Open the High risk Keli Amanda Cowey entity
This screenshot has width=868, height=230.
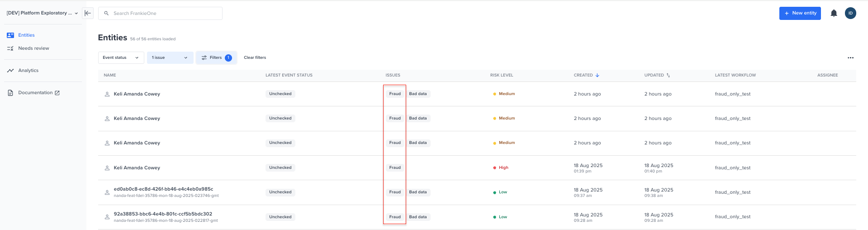tap(137, 168)
